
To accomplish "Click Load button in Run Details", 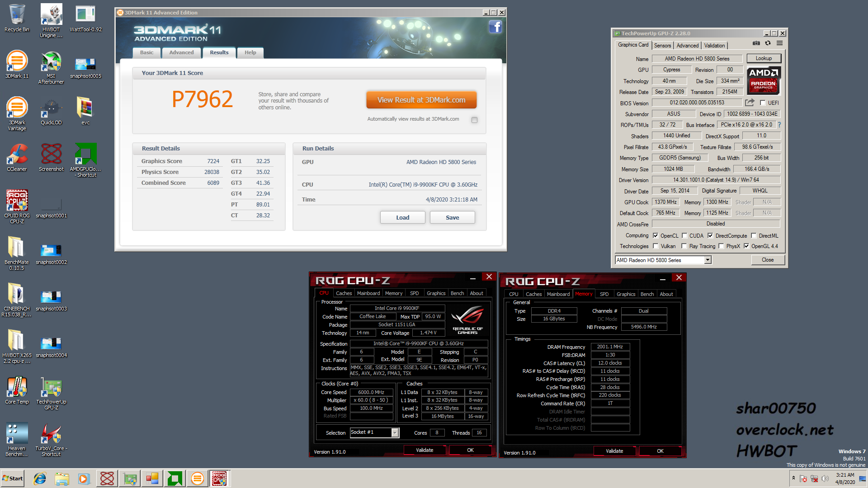I will (403, 218).
